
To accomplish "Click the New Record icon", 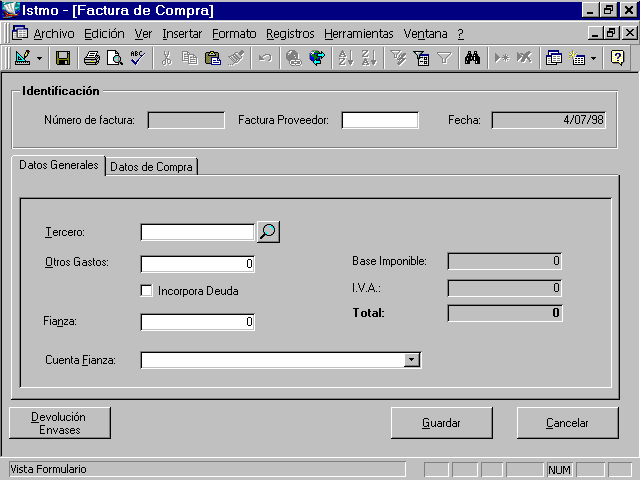I will (502, 58).
